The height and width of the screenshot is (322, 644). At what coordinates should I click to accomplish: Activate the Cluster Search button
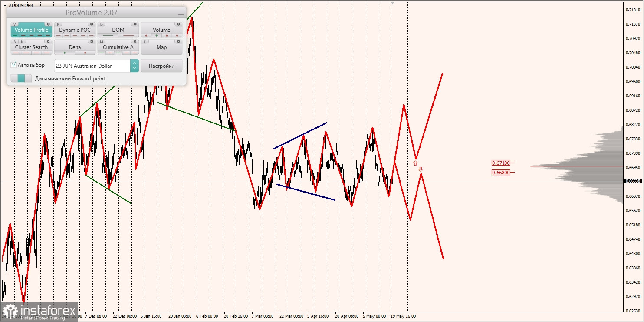tap(32, 47)
